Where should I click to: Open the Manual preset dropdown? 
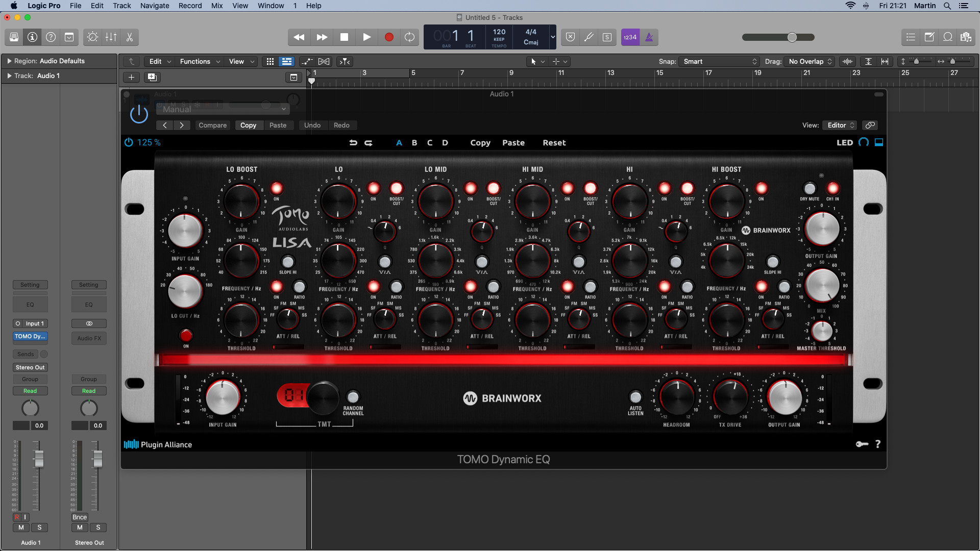click(223, 109)
